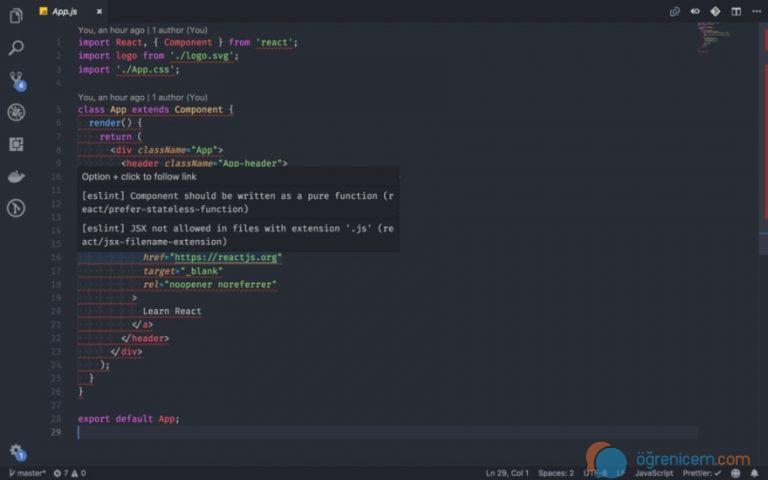Select the App.js editor tab
This screenshot has height=480, width=768.
[64, 11]
